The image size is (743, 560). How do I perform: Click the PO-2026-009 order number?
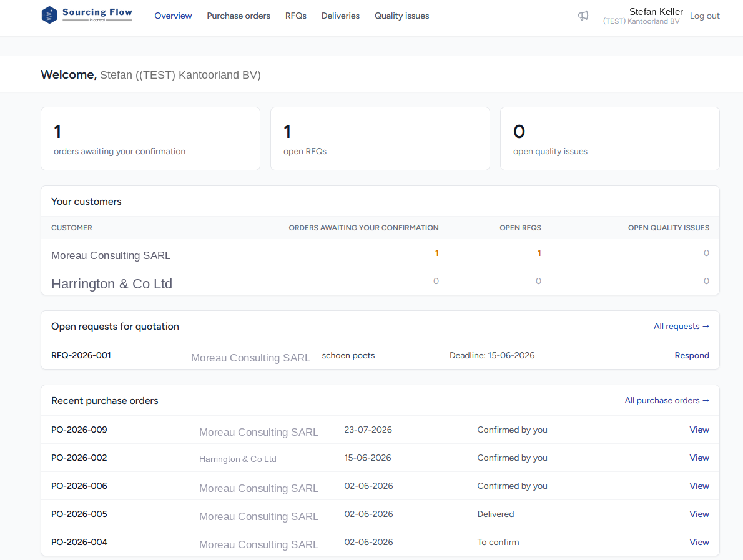[79, 430]
